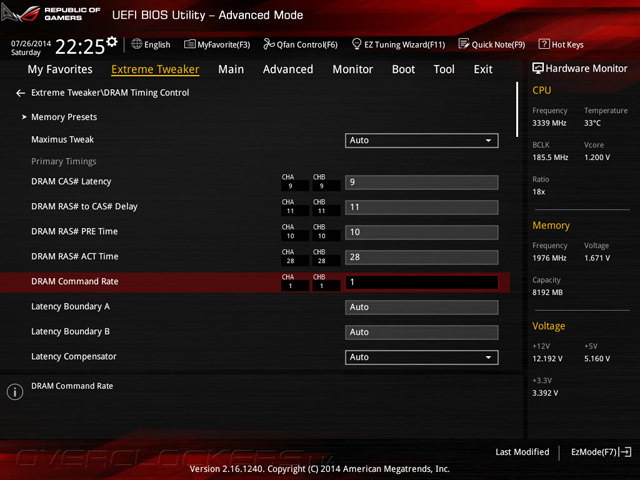The image size is (640, 480).
Task: Click the Latency Boundary A field
Action: [422, 307]
